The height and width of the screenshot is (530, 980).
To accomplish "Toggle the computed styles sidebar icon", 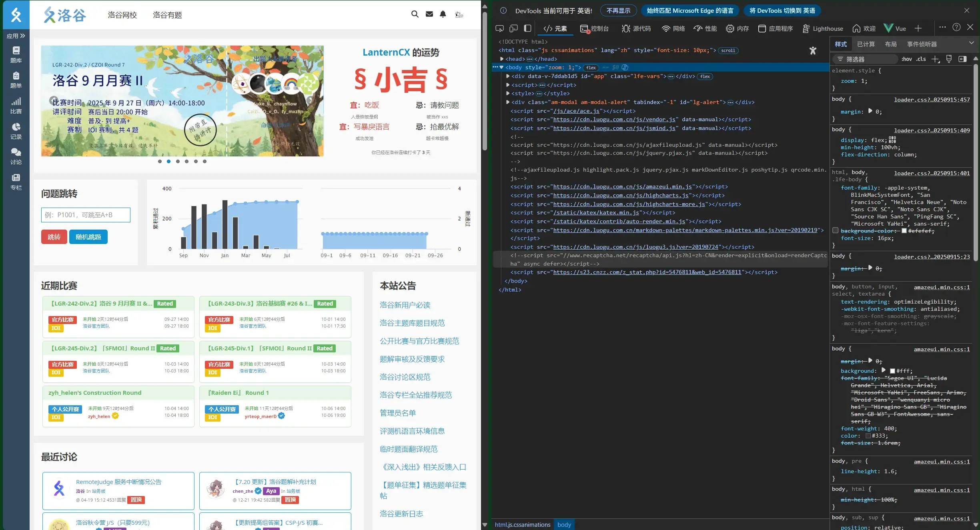I will (962, 59).
